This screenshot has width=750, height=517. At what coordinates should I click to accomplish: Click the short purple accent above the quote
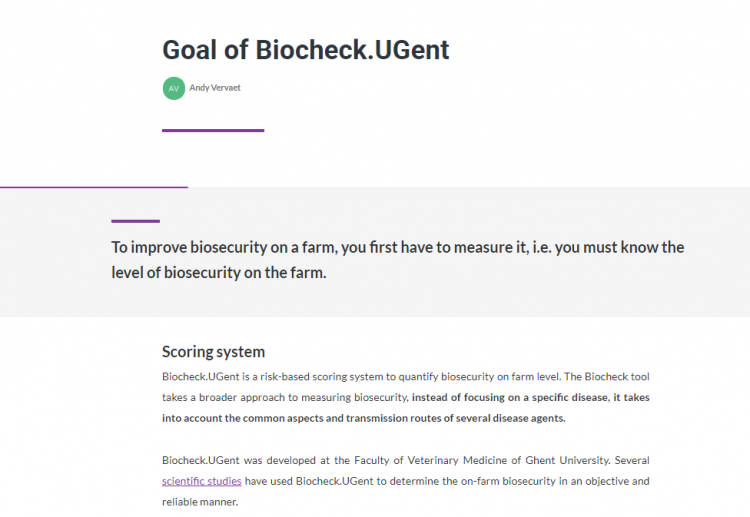[135, 221]
